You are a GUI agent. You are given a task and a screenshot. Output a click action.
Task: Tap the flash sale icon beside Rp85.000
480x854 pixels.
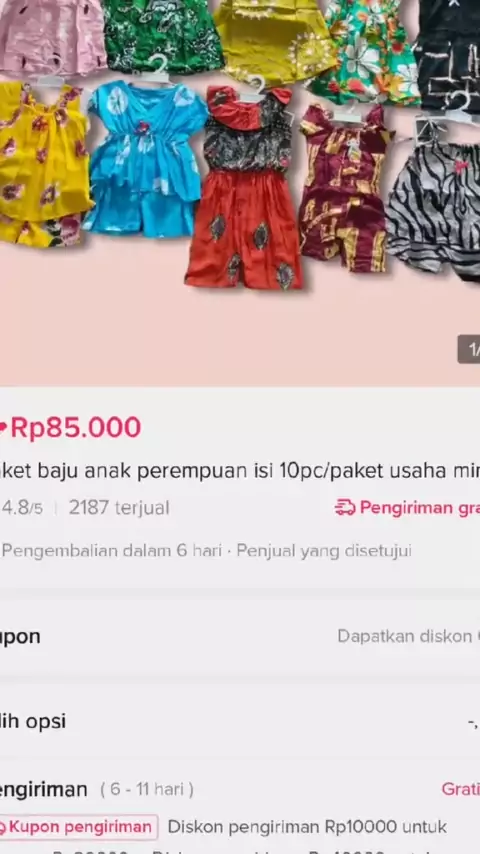tap(3, 428)
